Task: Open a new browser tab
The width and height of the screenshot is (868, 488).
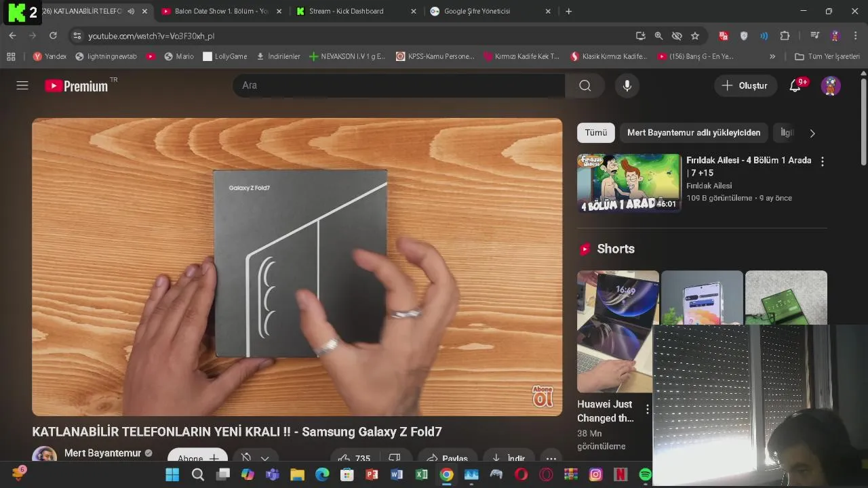Action: tap(568, 12)
